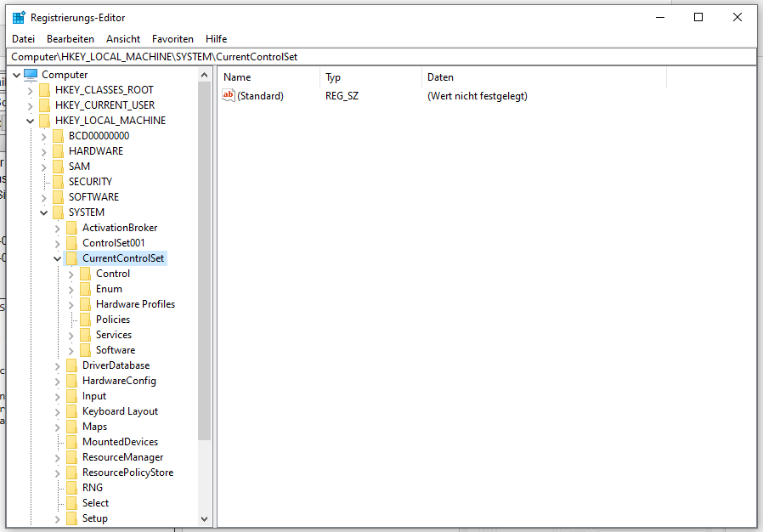Open the Ansicht menu
The height and width of the screenshot is (532, 763).
(x=123, y=39)
